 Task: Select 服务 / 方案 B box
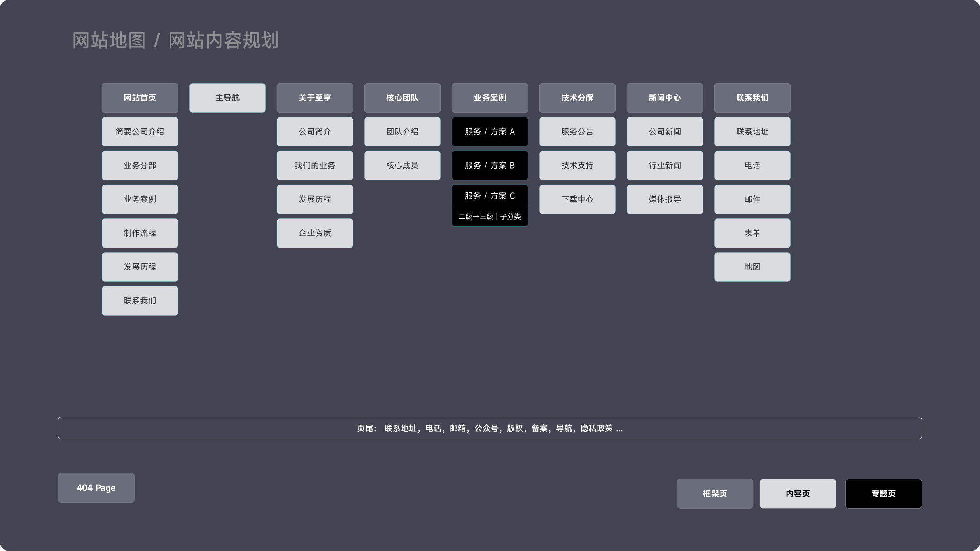click(490, 166)
